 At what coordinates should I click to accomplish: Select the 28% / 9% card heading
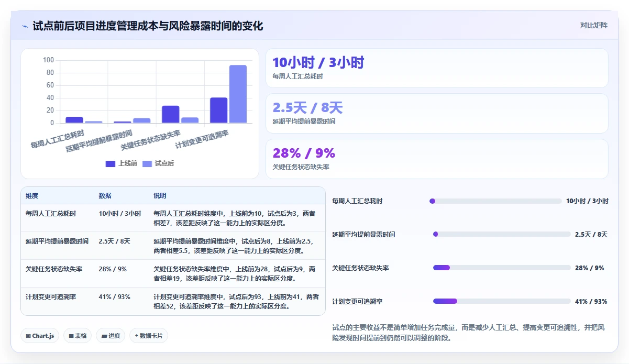pyautogui.click(x=304, y=153)
